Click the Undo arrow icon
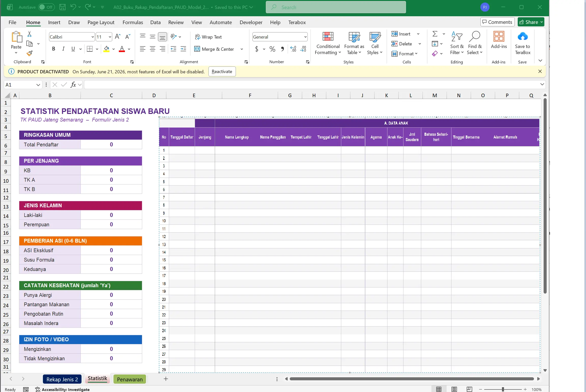586x392 pixels. click(73, 7)
